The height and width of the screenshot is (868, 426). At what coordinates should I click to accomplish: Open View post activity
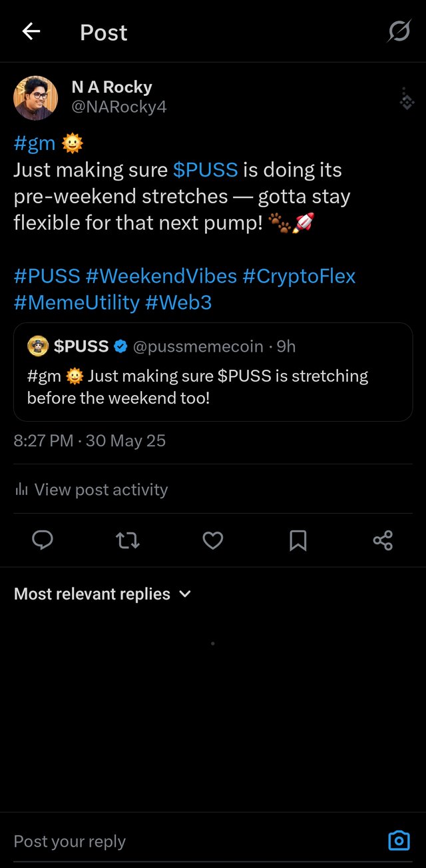pyautogui.click(x=101, y=490)
